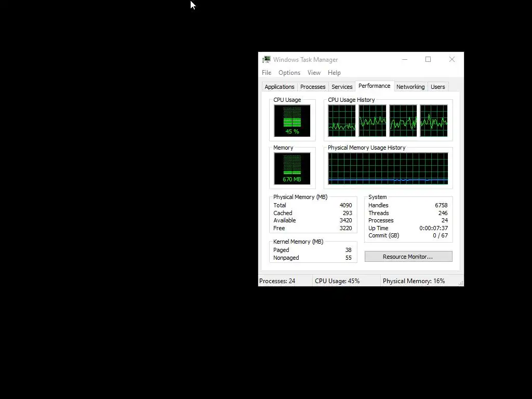Screen dimensions: 532x399
Task: Click the fourth CPU Usage History graph
Action: pyautogui.click(x=434, y=121)
